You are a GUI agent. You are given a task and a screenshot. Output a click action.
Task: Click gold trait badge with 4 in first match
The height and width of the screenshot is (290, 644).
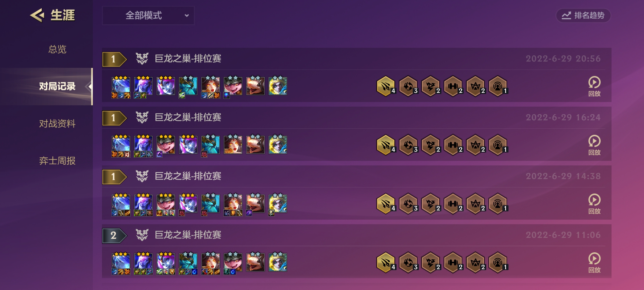point(386,86)
